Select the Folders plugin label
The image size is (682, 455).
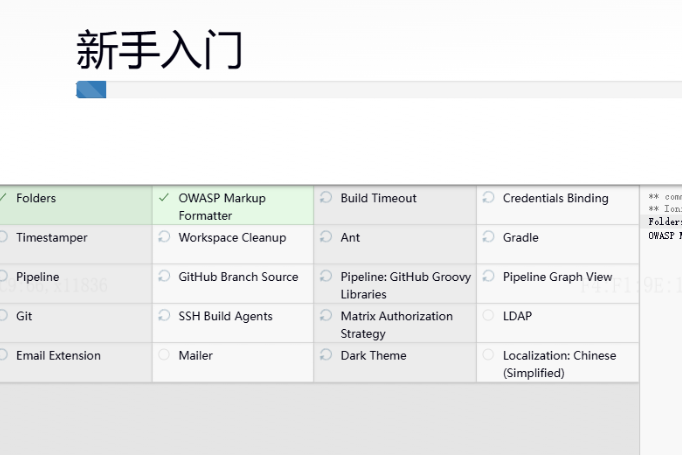tap(36, 198)
